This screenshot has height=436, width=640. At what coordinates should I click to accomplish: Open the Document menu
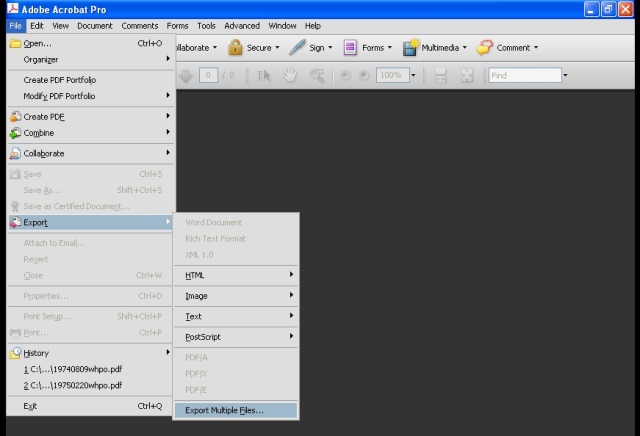pyautogui.click(x=95, y=26)
